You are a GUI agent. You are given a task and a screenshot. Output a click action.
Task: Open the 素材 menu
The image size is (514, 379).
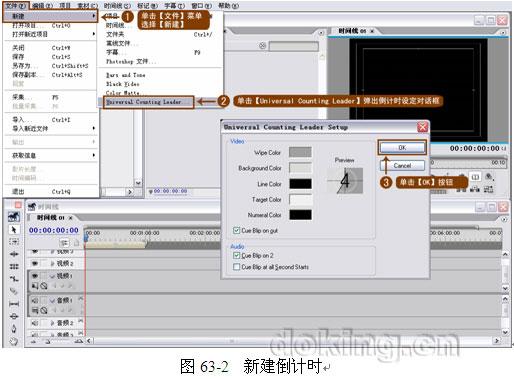tap(88, 6)
